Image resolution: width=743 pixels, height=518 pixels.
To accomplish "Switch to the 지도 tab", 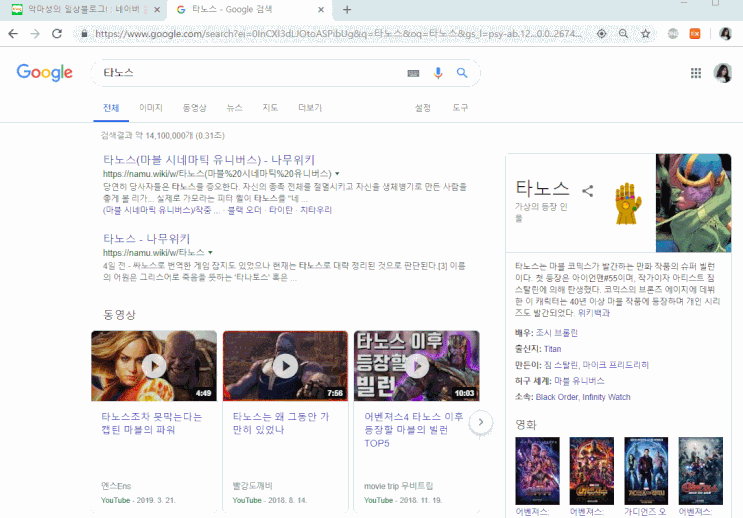I will pyautogui.click(x=270, y=108).
